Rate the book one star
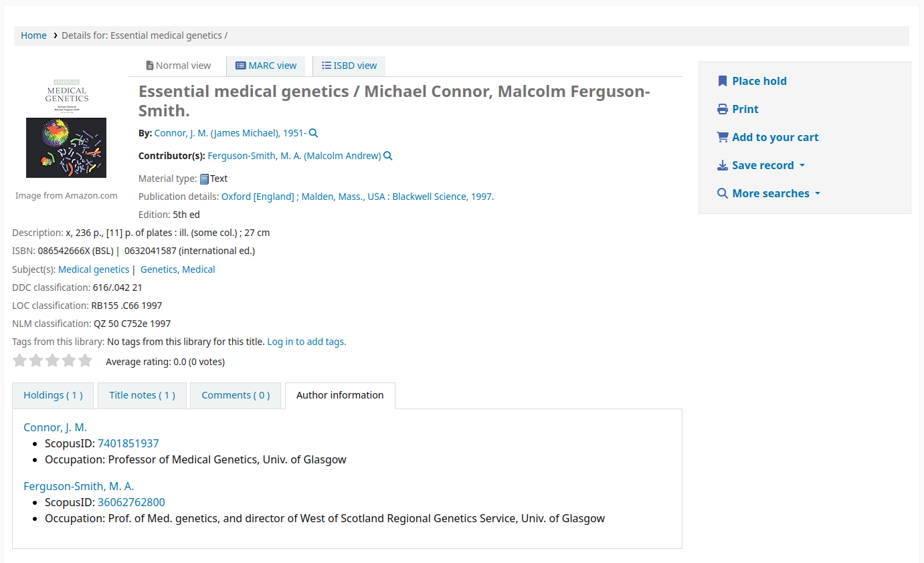 point(19,360)
